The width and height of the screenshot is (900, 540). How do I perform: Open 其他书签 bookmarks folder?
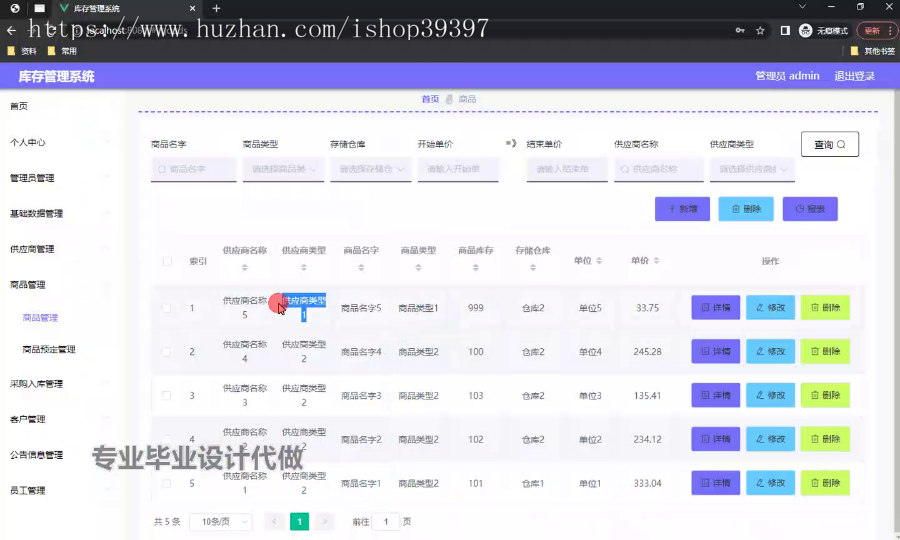click(872, 51)
